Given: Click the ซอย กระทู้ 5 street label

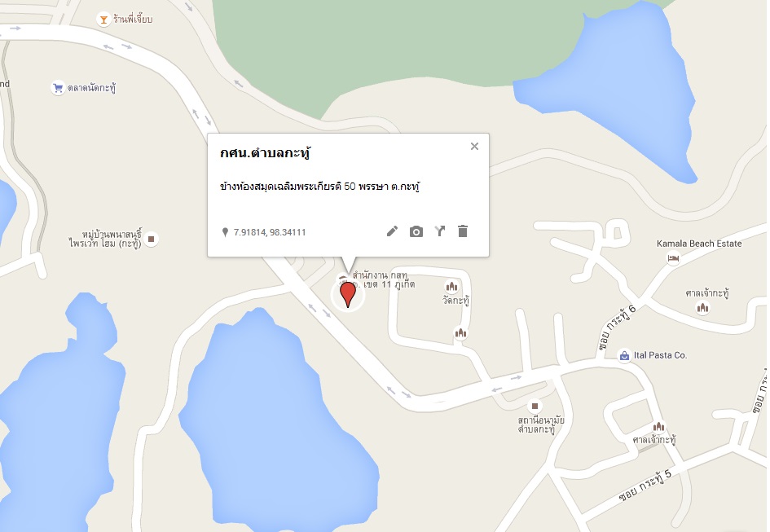Looking at the screenshot, I should tap(645, 486).
